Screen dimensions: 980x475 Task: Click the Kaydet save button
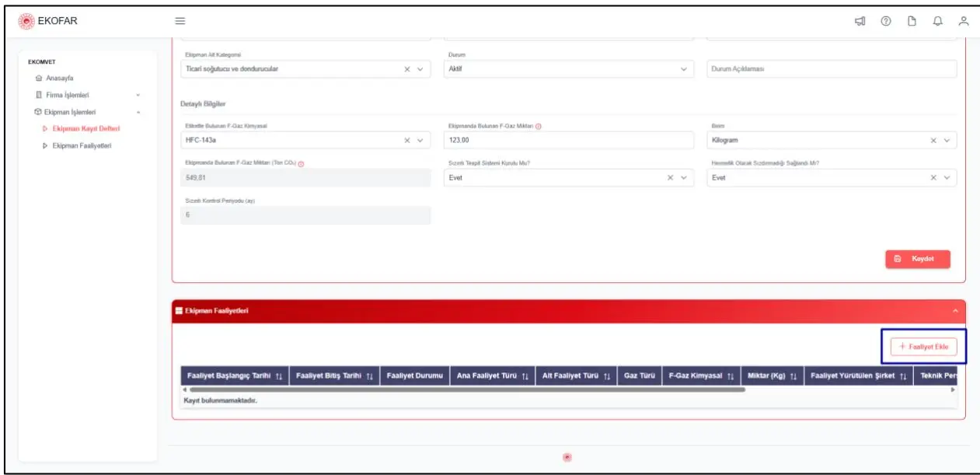(918, 259)
